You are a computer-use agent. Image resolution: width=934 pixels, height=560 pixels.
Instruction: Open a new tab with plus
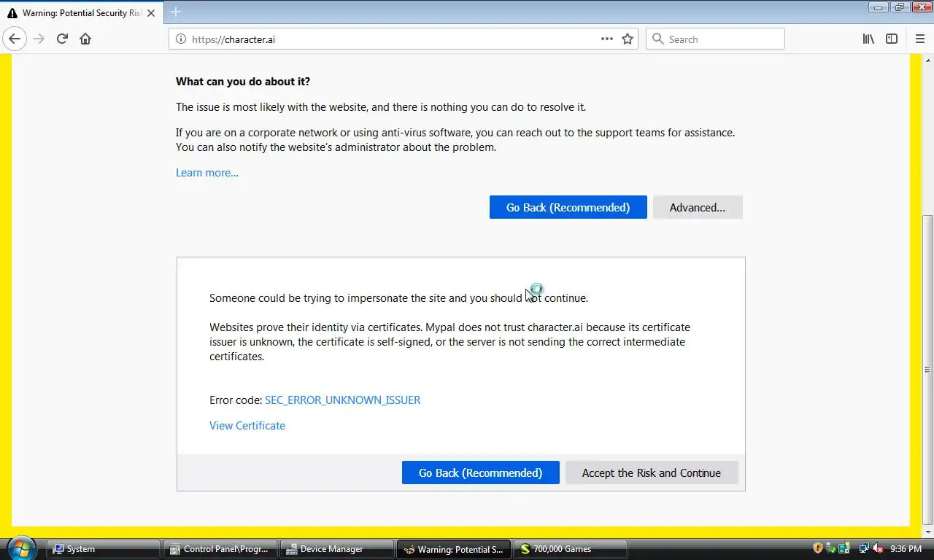[x=176, y=12]
